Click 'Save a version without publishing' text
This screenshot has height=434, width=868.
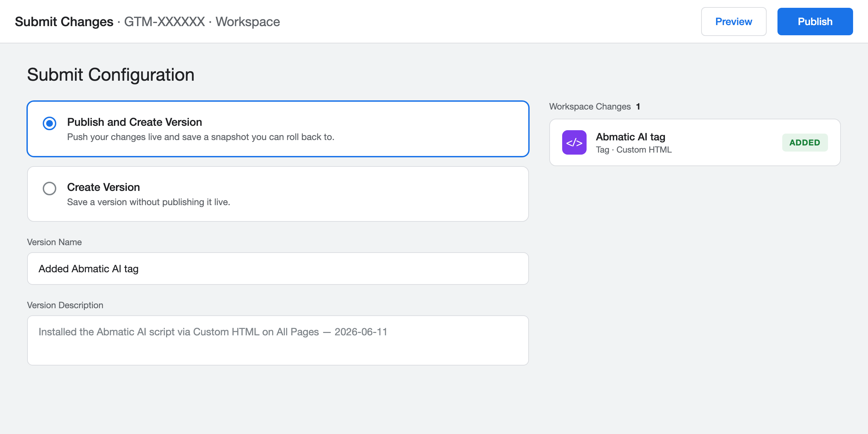tap(149, 202)
